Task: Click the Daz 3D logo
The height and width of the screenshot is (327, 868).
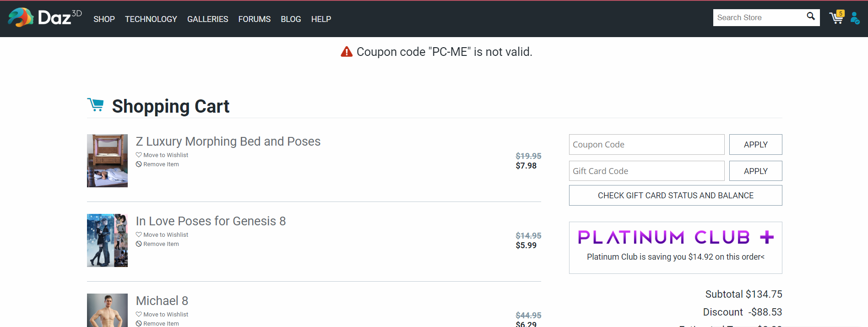Action: point(44,18)
